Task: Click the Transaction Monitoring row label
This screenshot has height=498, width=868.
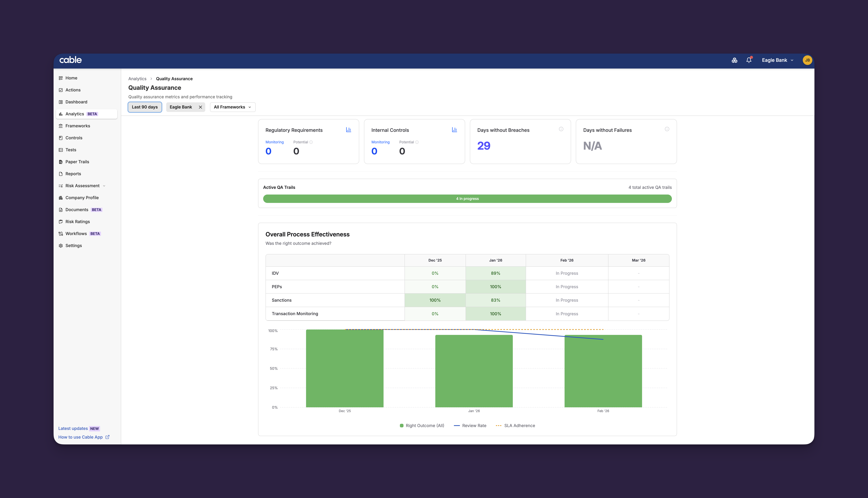Action: pyautogui.click(x=295, y=314)
